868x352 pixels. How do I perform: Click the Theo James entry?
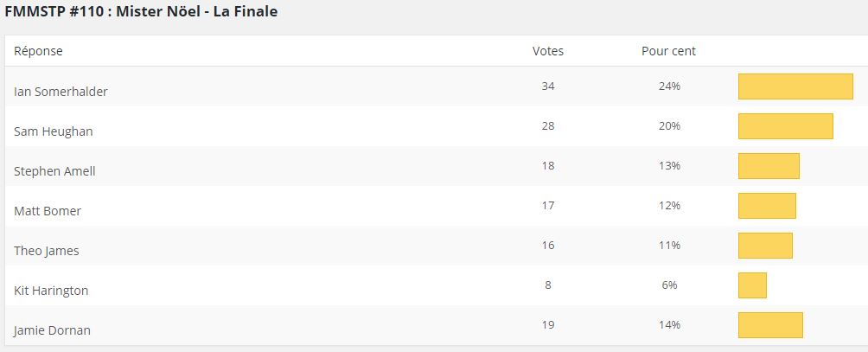tap(47, 250)
